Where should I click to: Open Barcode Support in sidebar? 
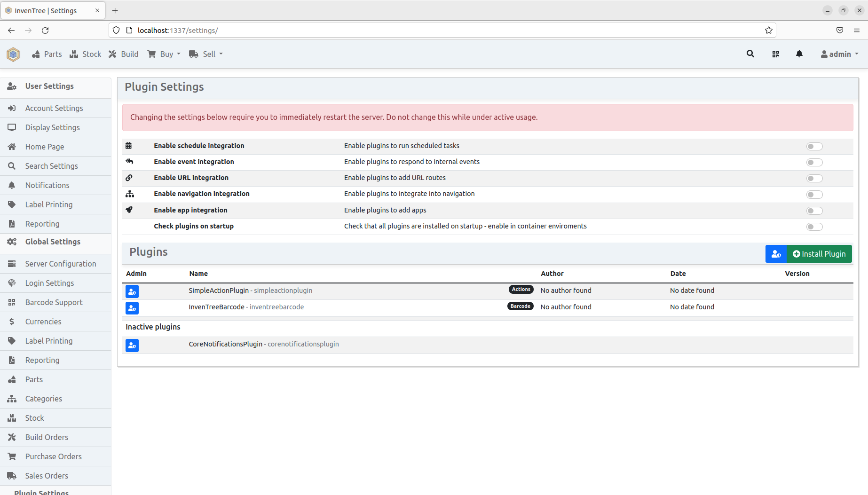pos(55,302)
